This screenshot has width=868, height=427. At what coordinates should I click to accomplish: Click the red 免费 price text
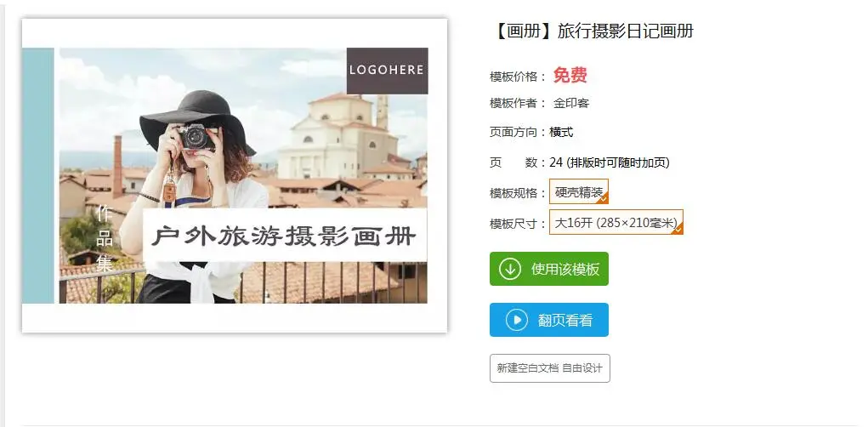point(570,76)
